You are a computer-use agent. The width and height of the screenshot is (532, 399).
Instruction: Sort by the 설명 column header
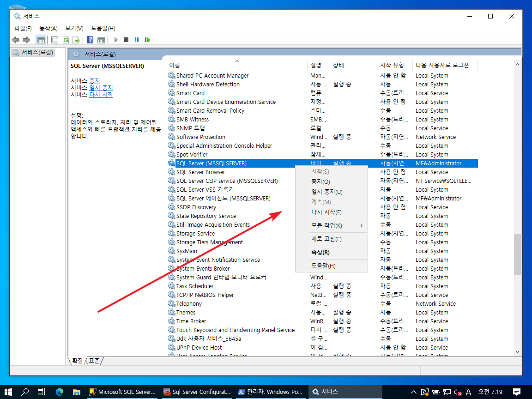click(x=319, y=65)
